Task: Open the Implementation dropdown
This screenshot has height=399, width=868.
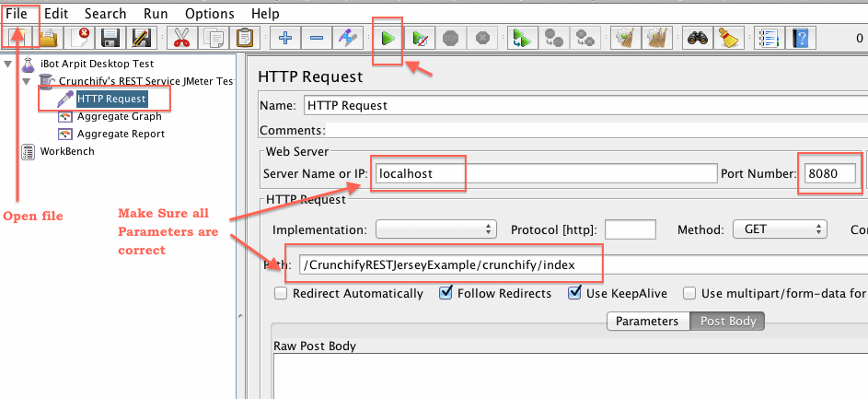Action: (436, 229)
